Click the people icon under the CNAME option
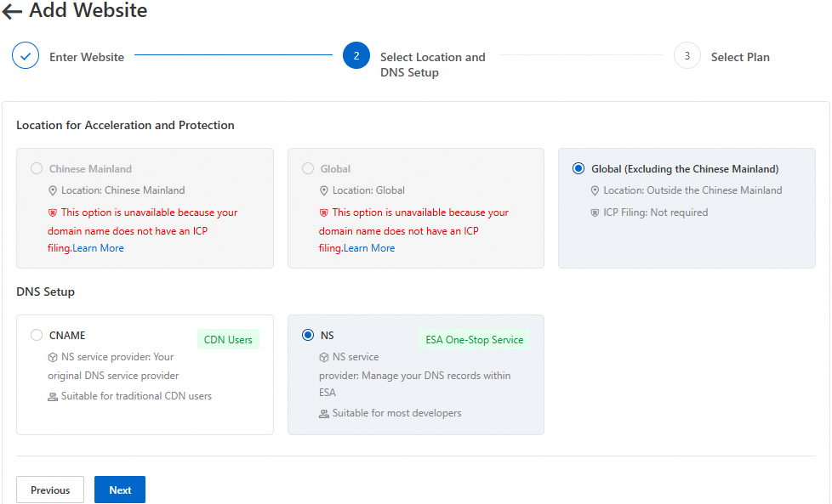 [x=53, y=395]
